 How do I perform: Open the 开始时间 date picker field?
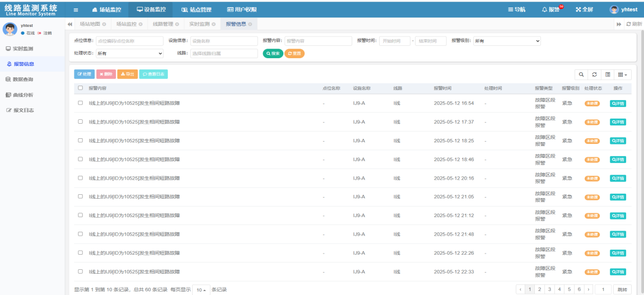[395, 41]
